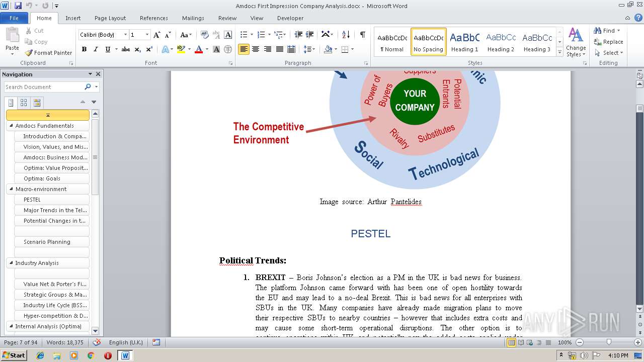Save the document from Quick Access
The width and height of the screenshot is (644, 362).
19,6
